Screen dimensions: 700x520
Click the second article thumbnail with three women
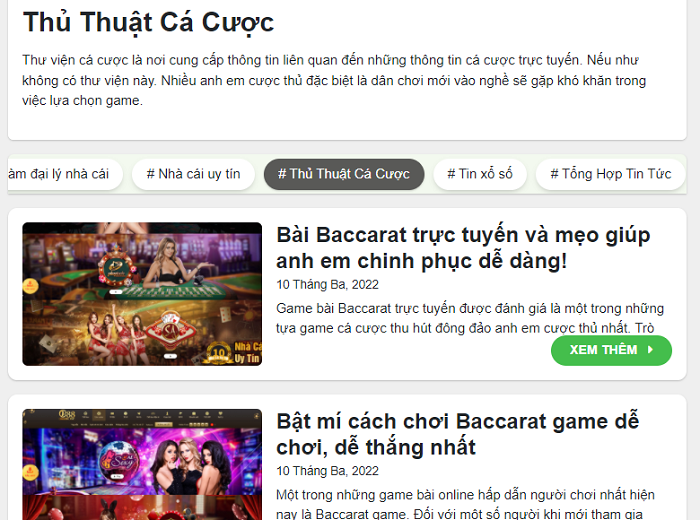142,464
